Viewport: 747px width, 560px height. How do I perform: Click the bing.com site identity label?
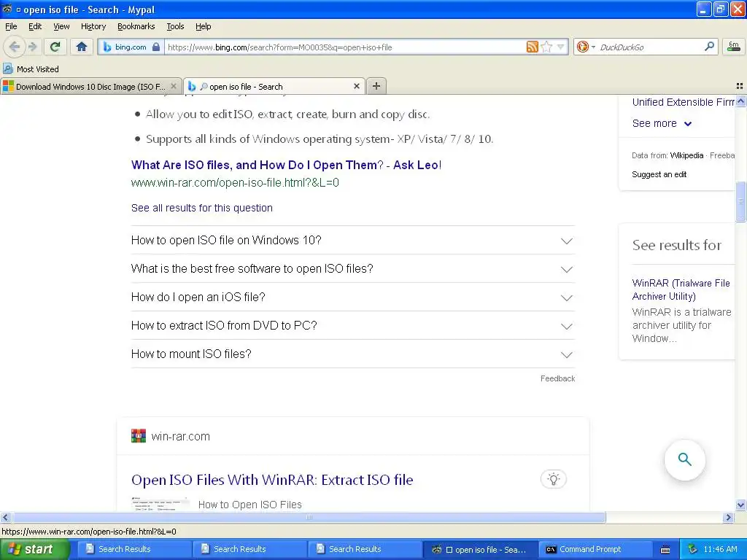pos(131,47)
